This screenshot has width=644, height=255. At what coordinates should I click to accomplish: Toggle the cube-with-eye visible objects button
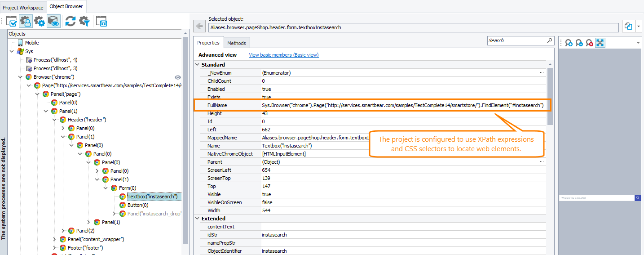54,21
